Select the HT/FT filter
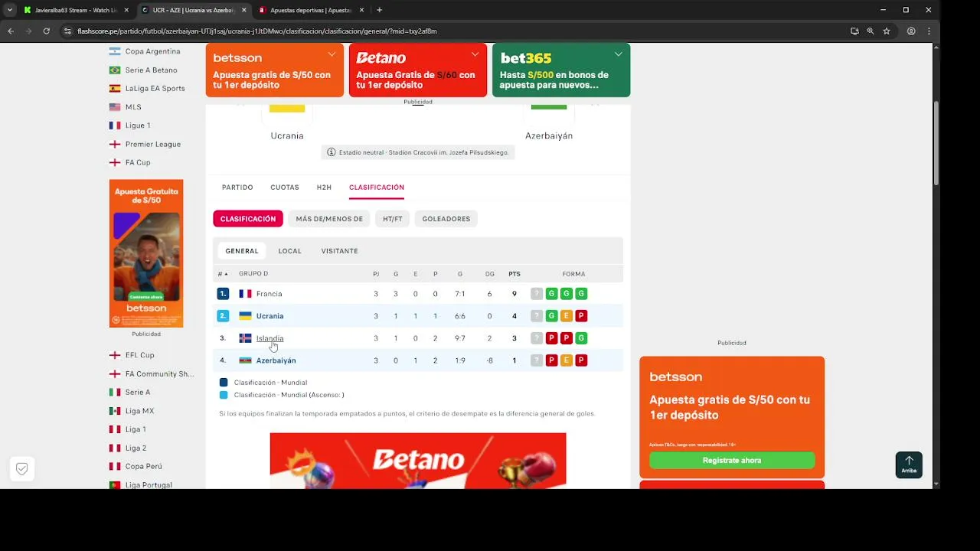 393,219
